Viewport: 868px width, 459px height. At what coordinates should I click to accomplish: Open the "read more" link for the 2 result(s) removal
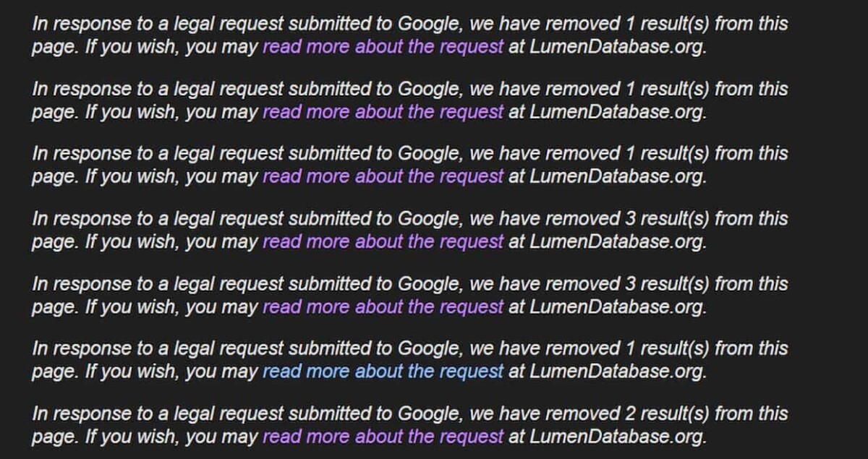click(382, 437)
